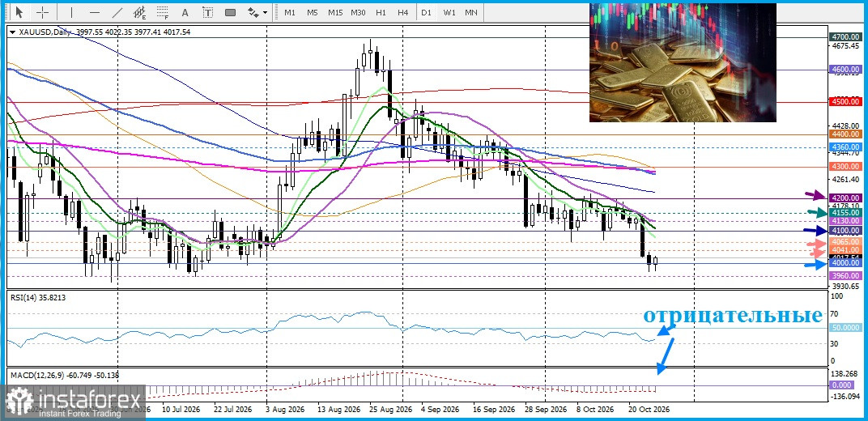Click the 4041.00 price level label
868x421 pixels.
coord(845,250)
